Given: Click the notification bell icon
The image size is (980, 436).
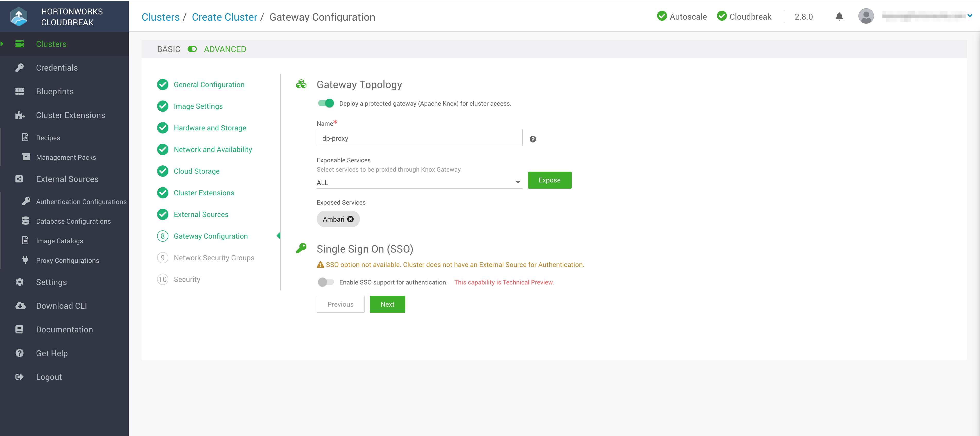Looking at the screenshot, I should click(x=839, y=16).
